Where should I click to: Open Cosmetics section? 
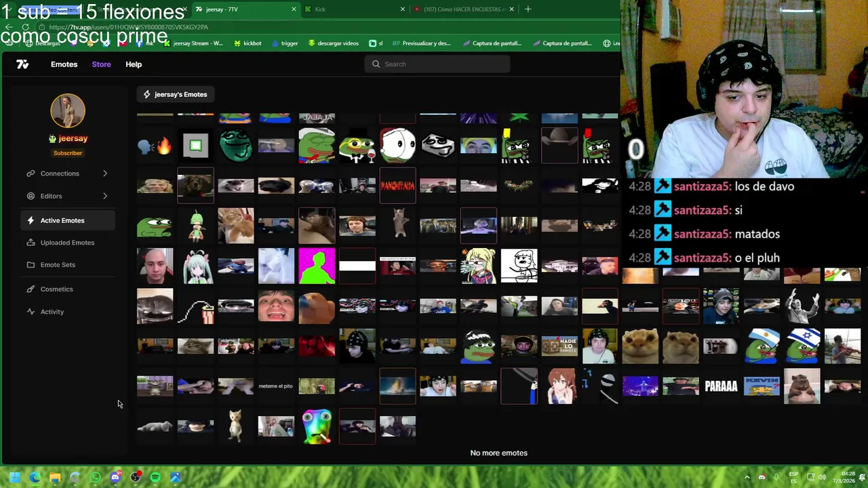coord(67,289)
